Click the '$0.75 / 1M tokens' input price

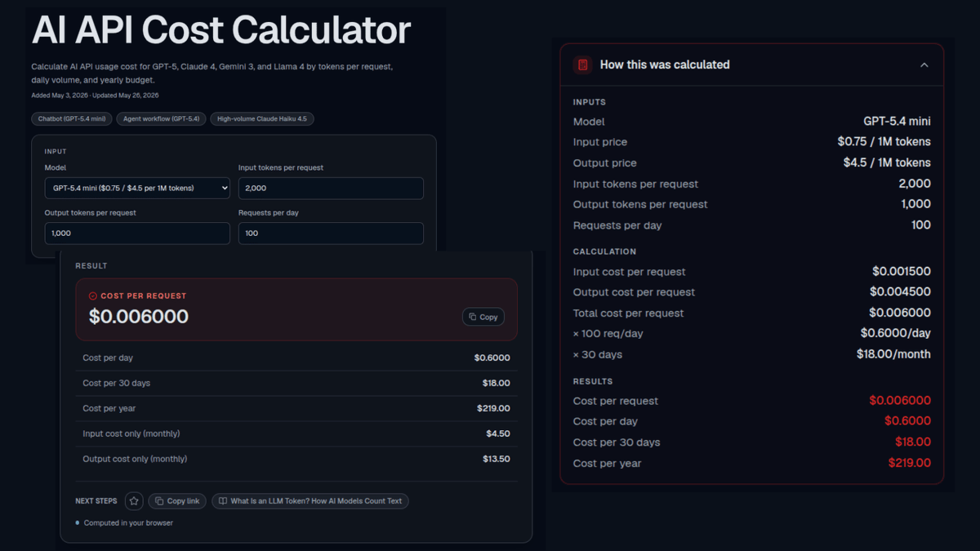884,142
